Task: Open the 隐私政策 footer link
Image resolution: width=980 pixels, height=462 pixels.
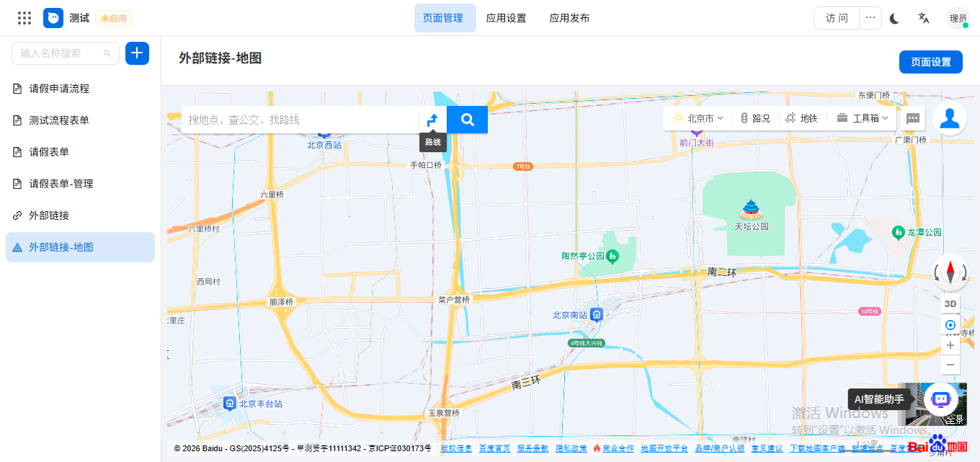Action: (x=571, y=448)
